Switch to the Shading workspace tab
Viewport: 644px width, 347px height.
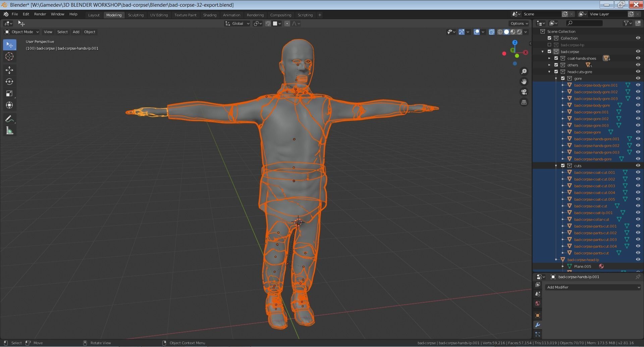[210, 15]
